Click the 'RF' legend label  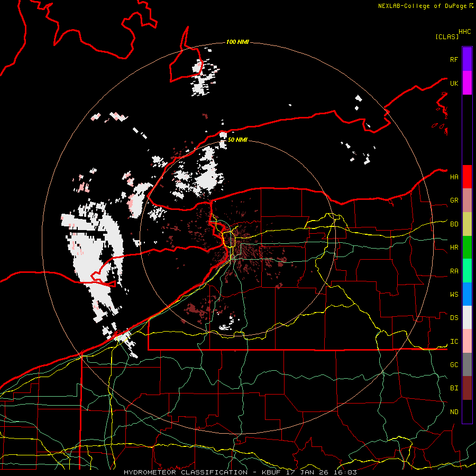(454, 59)
